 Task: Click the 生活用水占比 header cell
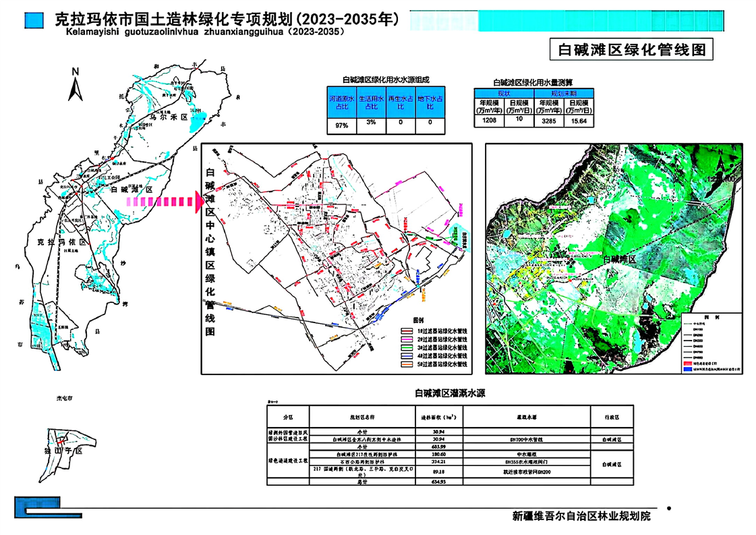(371, 103)
